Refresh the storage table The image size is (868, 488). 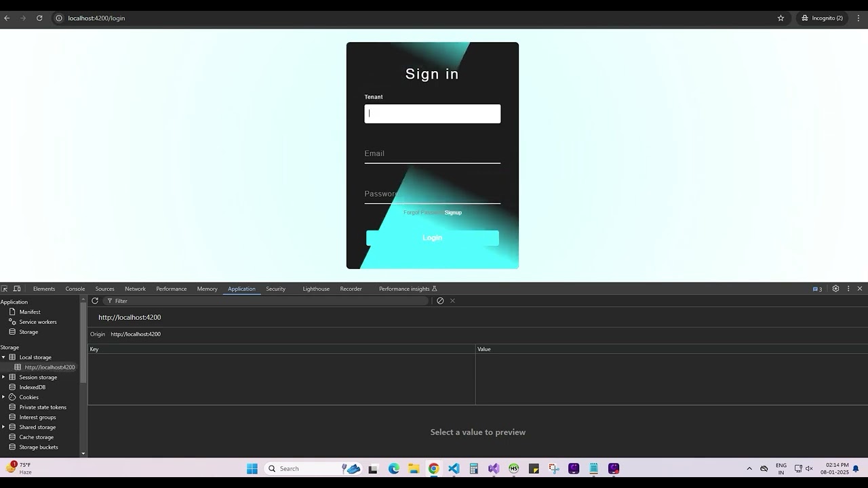point(95,301)
